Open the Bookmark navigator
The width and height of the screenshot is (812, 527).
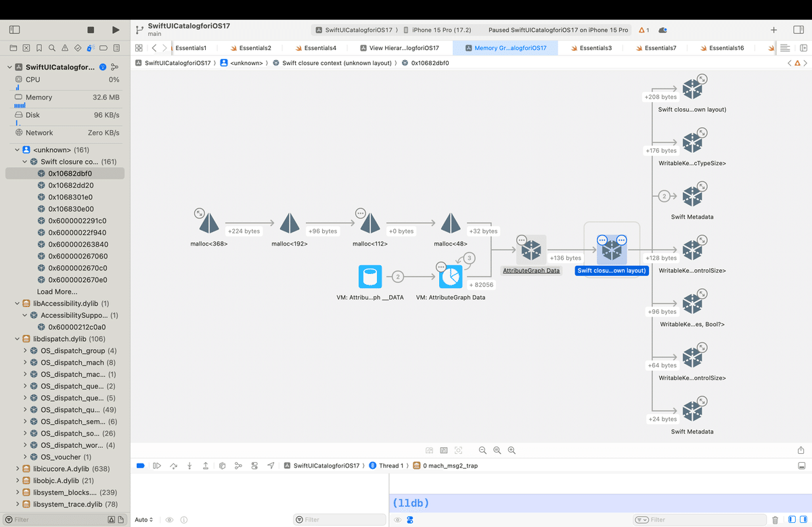point(40,48)
